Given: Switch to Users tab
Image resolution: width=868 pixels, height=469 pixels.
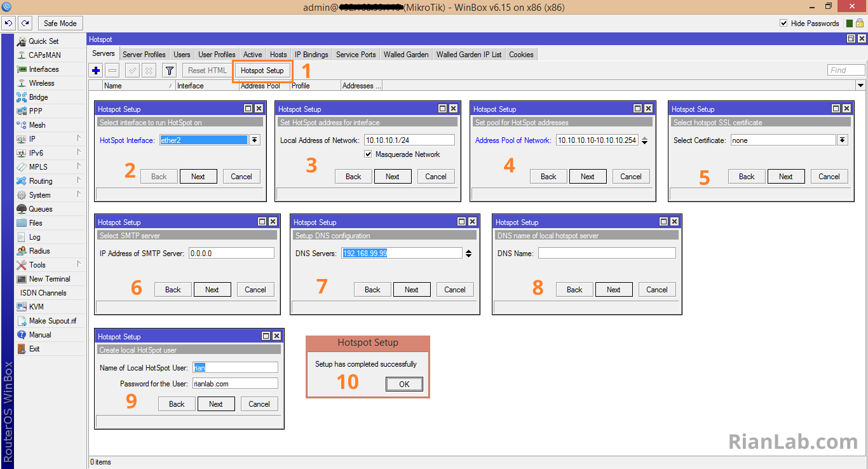Looking at the screenshot, I should (182, 55).
